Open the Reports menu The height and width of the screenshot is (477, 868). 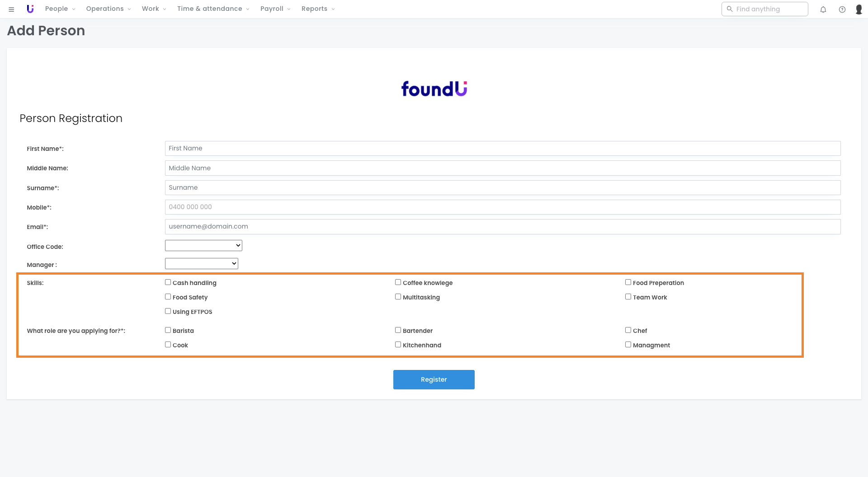pos(318,9)
